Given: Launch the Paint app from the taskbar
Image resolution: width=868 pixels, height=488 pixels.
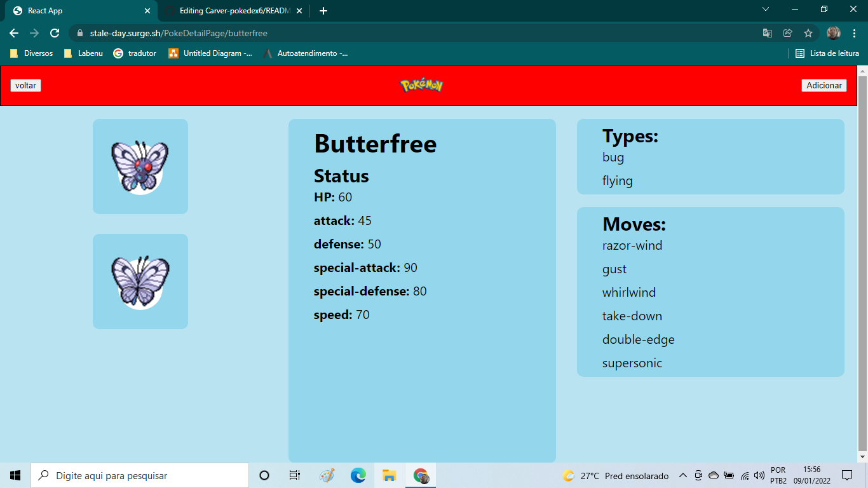Looking at the screenshot, I should click(x=327, y=475).
